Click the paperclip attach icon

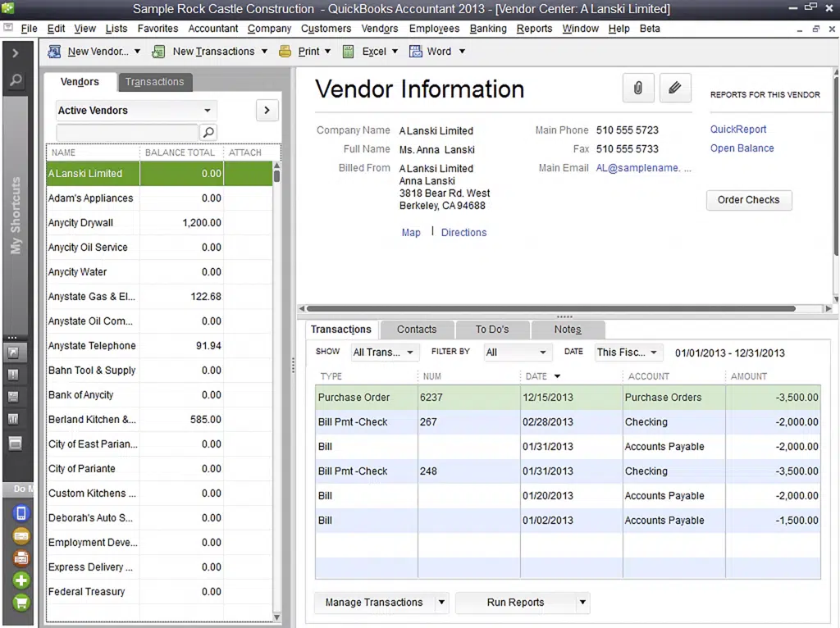[x=638, y=88]
